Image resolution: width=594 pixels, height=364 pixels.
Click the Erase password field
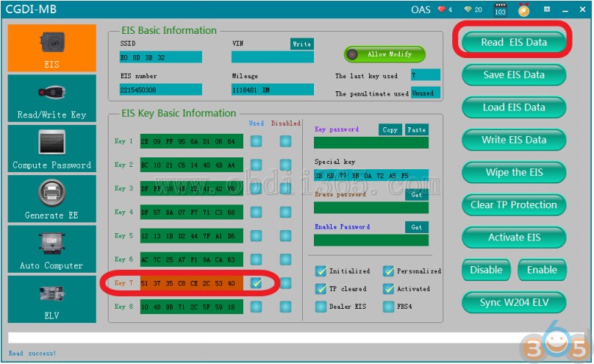[x=371, y=207]
